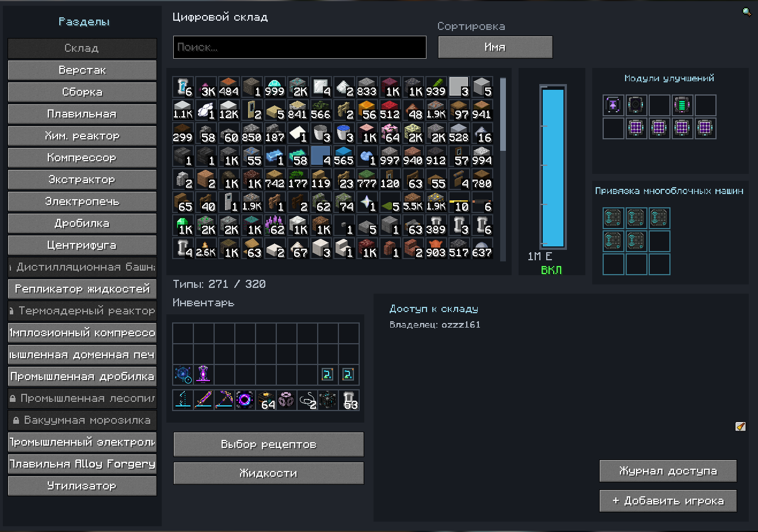This screenshot has height=532, width=758.
Task: Click the green battery upgrade module
Action: point(683,105)
